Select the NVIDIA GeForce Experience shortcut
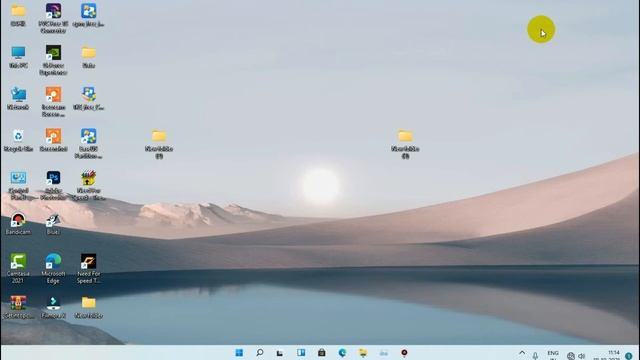 pos(53,60)
